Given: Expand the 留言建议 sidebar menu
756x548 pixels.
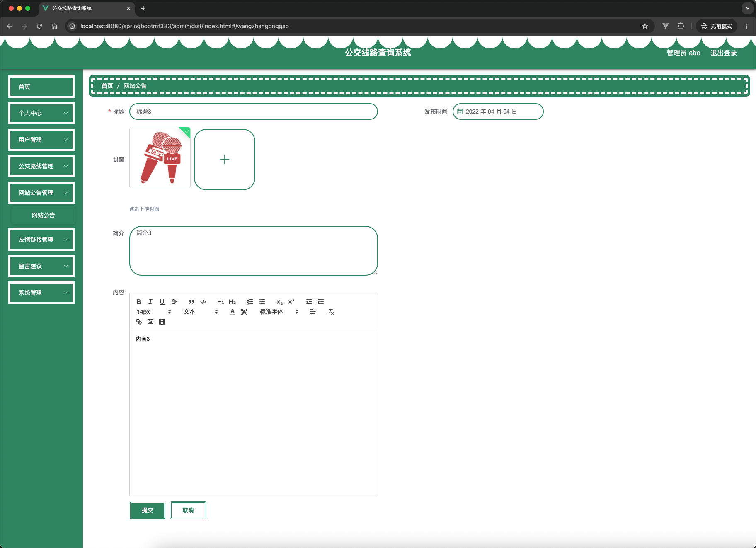Looking at the screenshot, I should point(41,266).
